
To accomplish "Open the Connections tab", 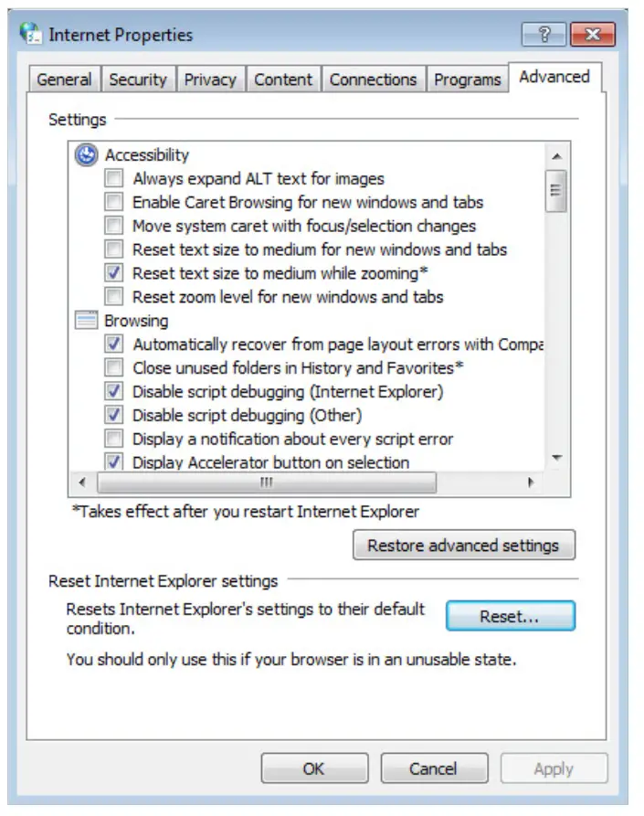I will point(373,79).
